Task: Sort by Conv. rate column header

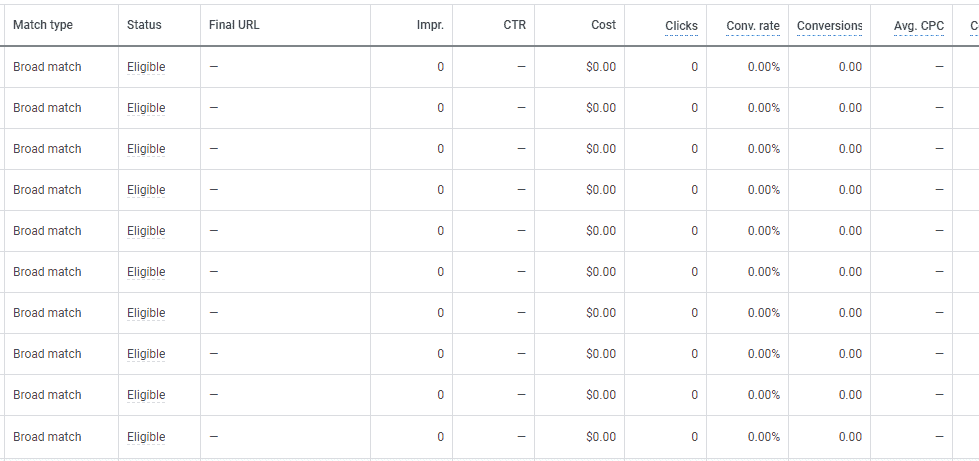Action: click(753, 26)
